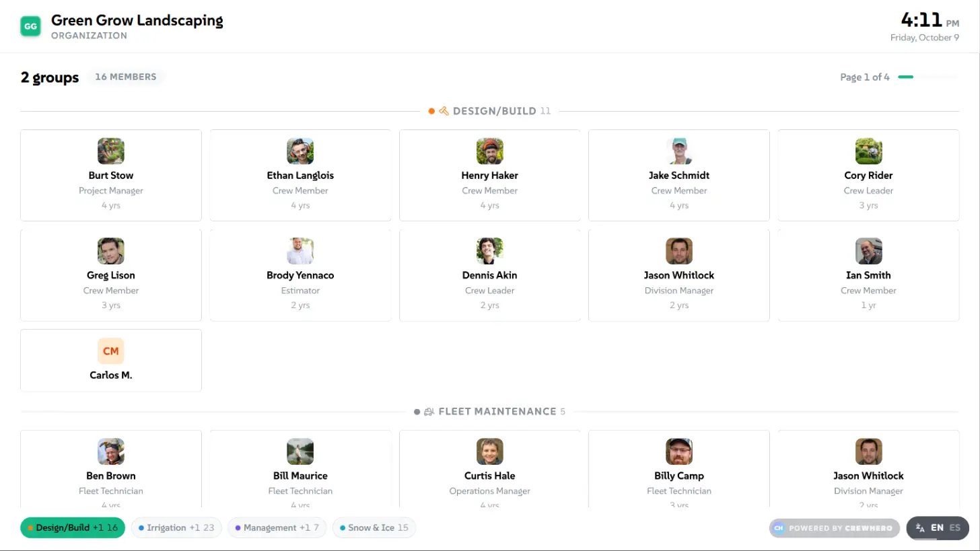This screenshot has height=551, width=980.
Task: Click the Design/Build hammer section icon
Action: point(444,111)
